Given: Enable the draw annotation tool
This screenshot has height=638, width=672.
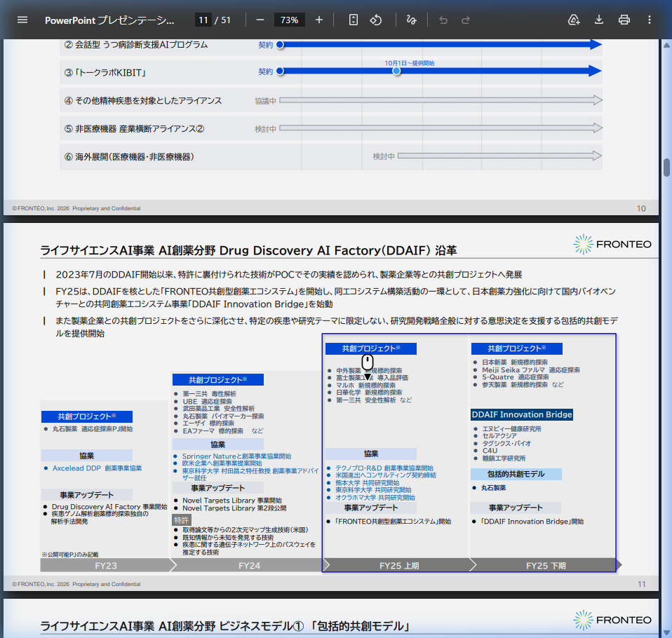Looking at the screenshot, I should pos(412,20).
